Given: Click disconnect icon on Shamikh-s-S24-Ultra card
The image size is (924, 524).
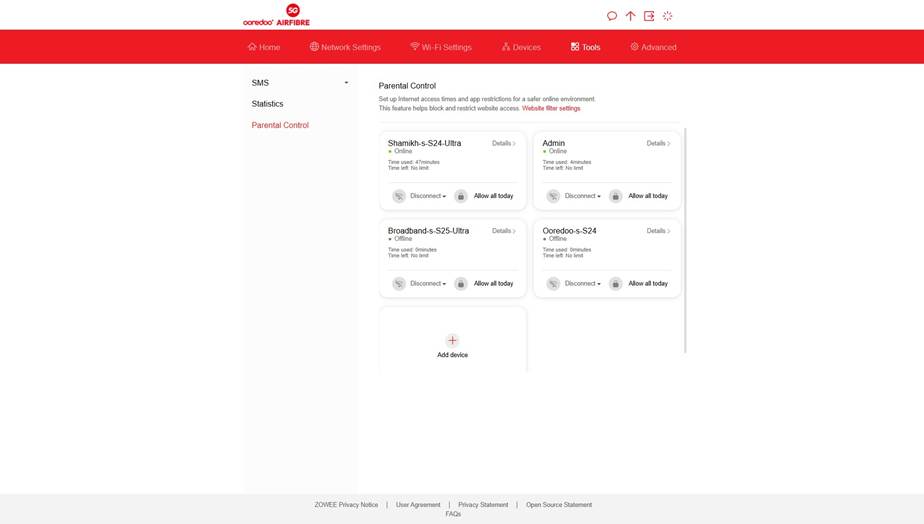Looking at the screenshot, I should point(399,196).
